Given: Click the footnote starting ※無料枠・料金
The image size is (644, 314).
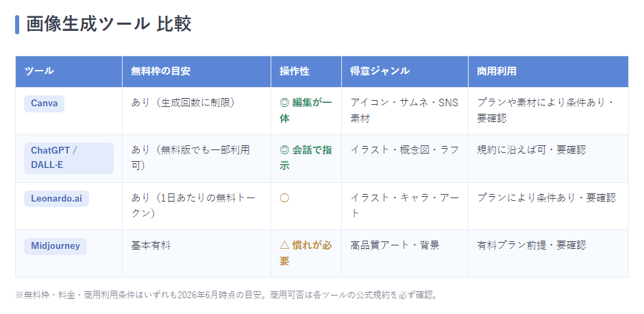Looking at the screenshot, I should coord(226,295).
